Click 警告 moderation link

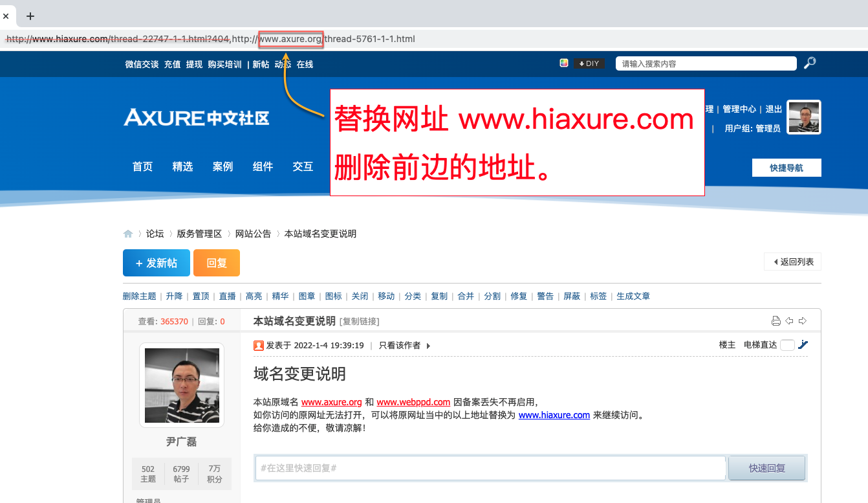coord(545,296)
